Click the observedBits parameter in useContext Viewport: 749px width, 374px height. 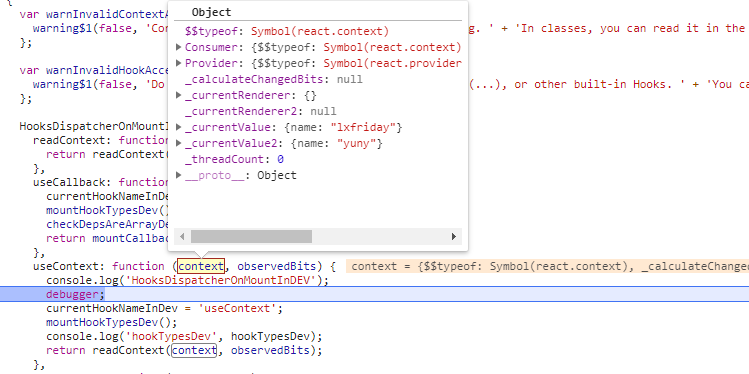click(x=277, y=266)
